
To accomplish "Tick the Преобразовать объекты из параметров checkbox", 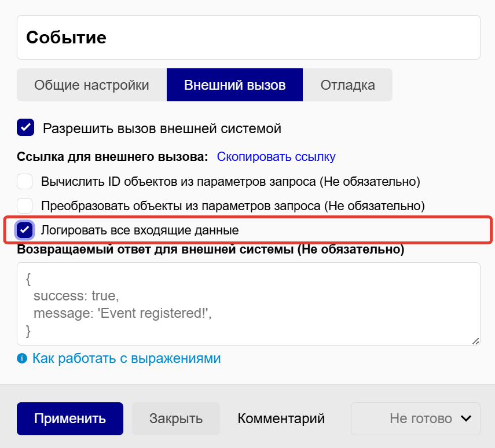I will tap(24, 205).
